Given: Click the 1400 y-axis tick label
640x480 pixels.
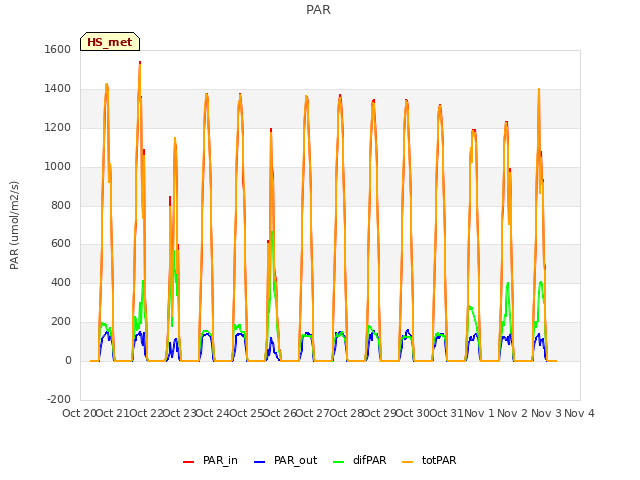Looking at the screenshot, I should click(x=58, y=89).
